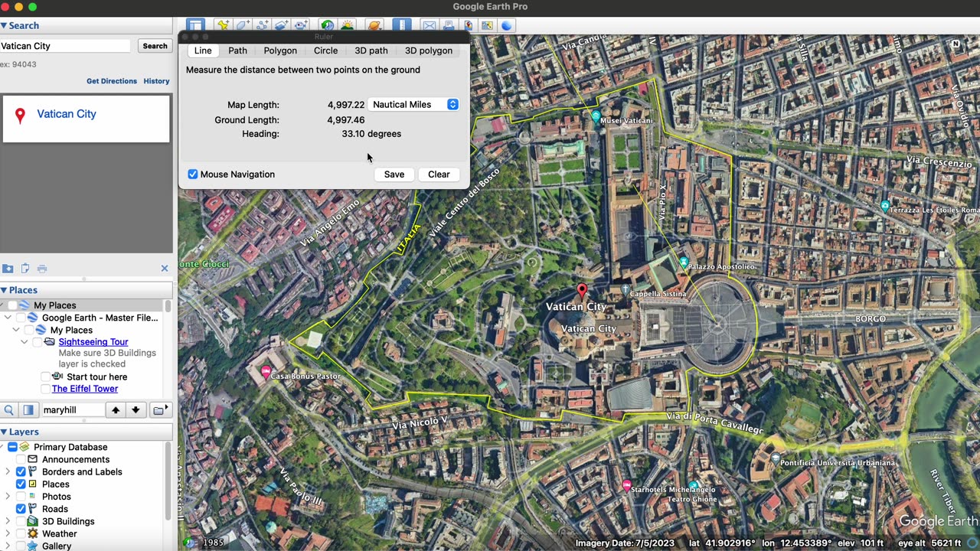Viewport: 980px width, 551px height.
Task: Select the Circle tab in Ruler
Action: 325,51
